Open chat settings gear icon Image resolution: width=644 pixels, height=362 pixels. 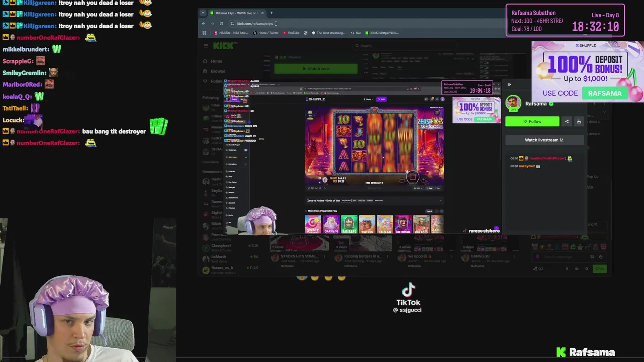[587, 269]
